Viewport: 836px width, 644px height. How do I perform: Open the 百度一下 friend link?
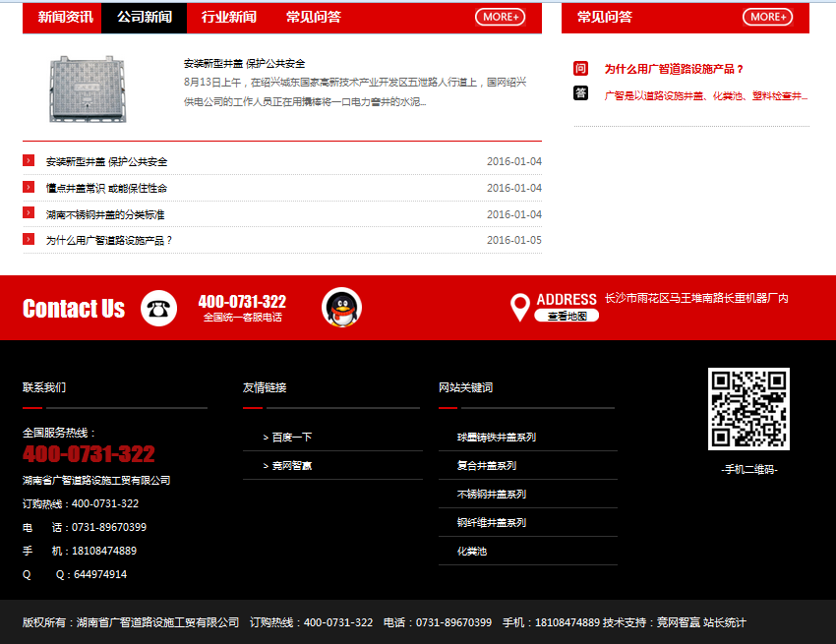click(x=290, y=437)
